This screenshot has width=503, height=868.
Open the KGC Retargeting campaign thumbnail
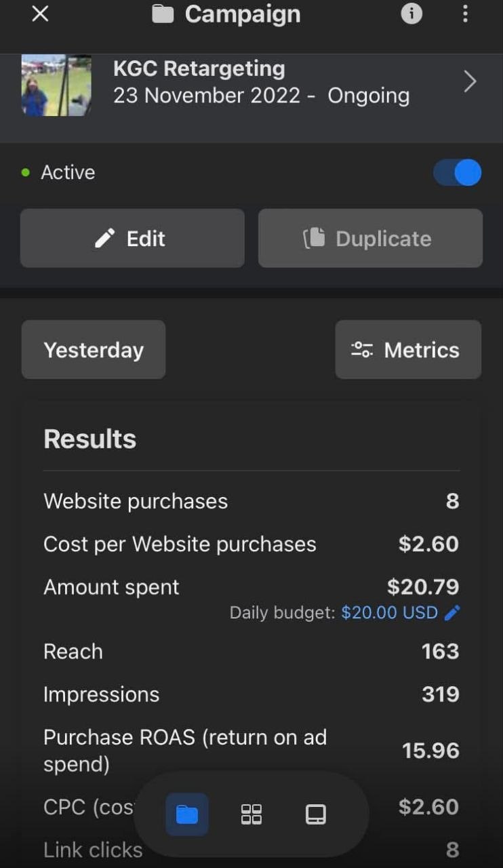tap(56, 85)
